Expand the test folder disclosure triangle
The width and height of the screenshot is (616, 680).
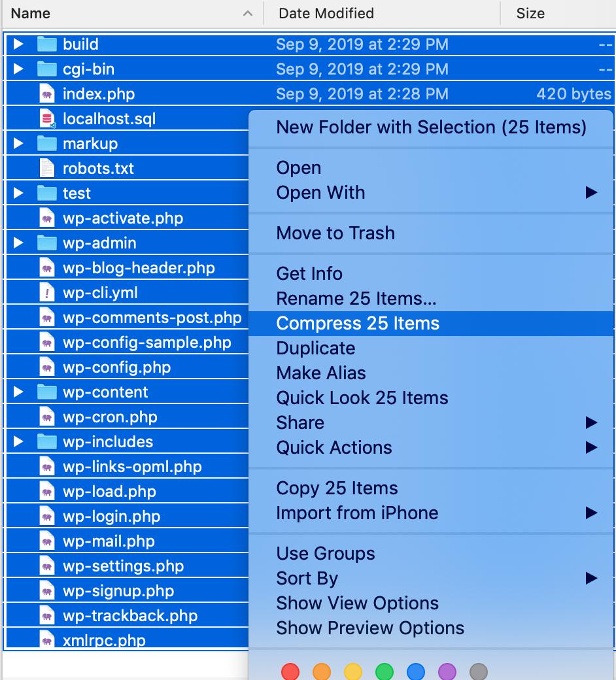point(18,193)
